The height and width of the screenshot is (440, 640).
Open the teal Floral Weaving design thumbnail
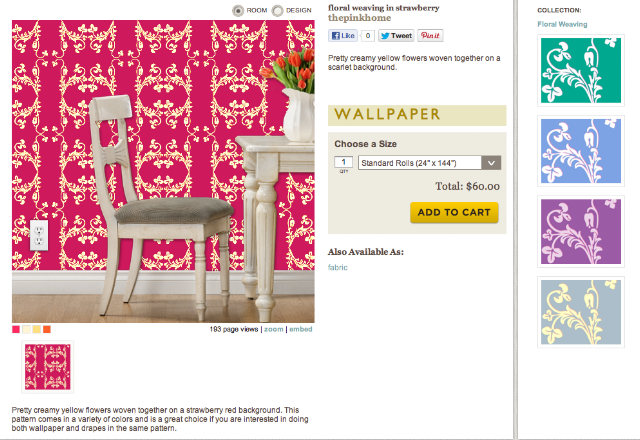(581, 71)
